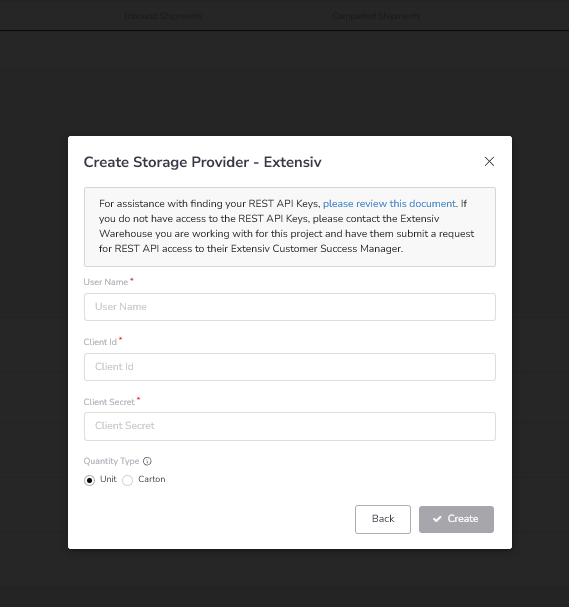Image resolution: width=569 pixels, height=607 pixels.
Task: Click the dialog title mentioning Extensiv
Action: [202, 162]
